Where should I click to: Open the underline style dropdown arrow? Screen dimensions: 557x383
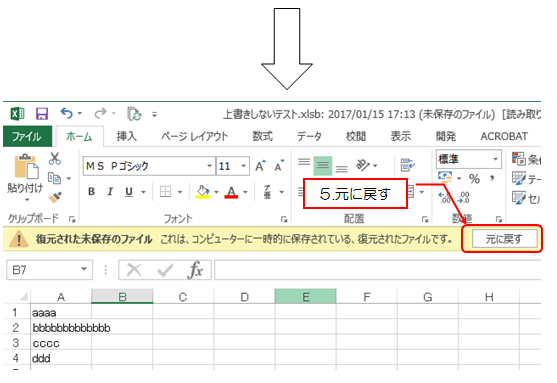pyautogui.click(x=144, y=192)
